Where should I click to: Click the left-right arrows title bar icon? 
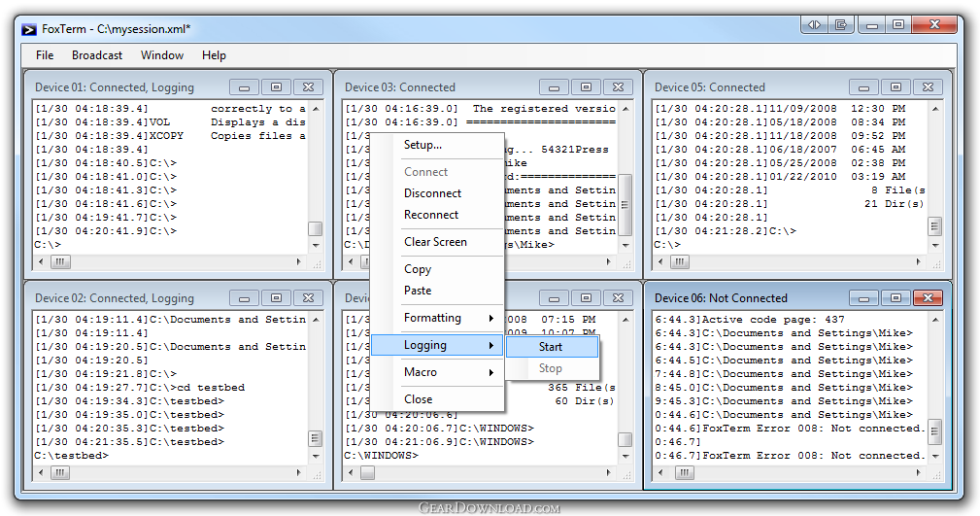[x=814, y=25]
